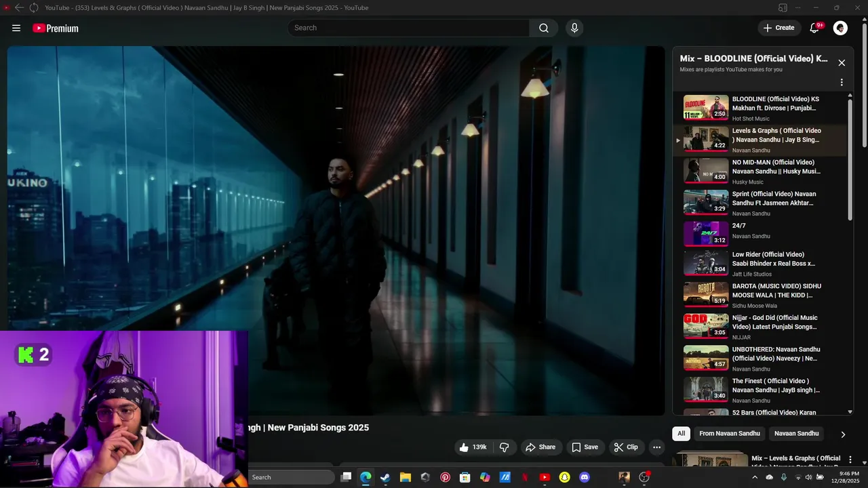Launch Steam from taskbar

click(x=385, y=477)
